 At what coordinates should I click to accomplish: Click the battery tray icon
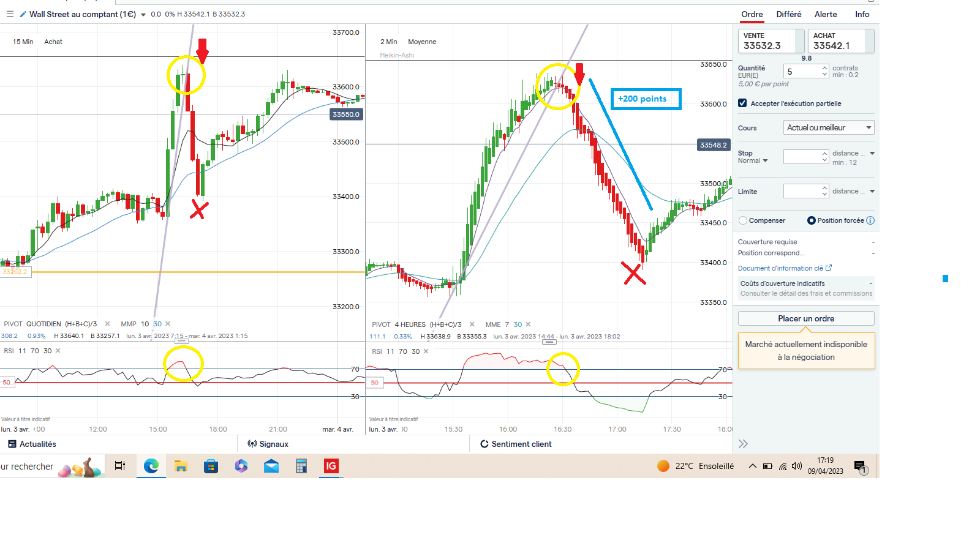point(767,467)
